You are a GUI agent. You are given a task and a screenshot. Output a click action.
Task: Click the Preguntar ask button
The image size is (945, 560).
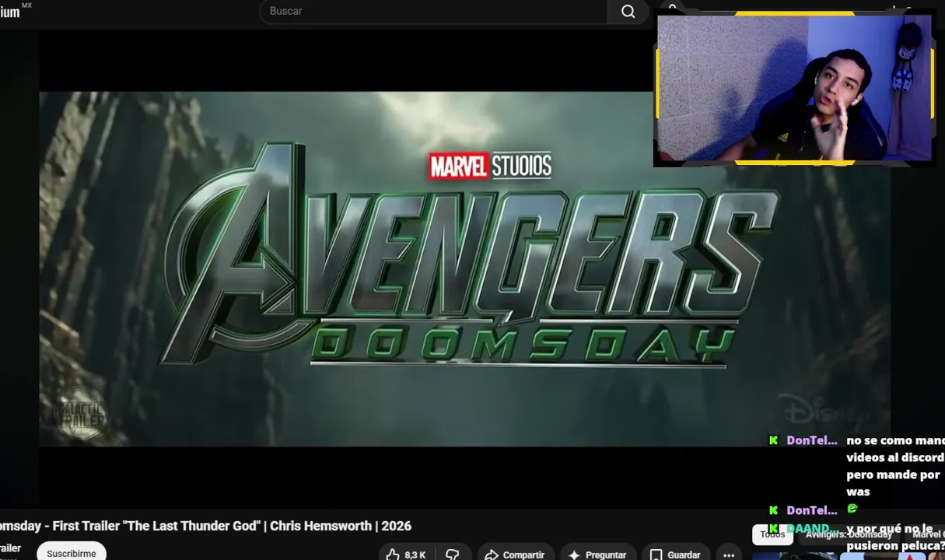coord(597,555)
